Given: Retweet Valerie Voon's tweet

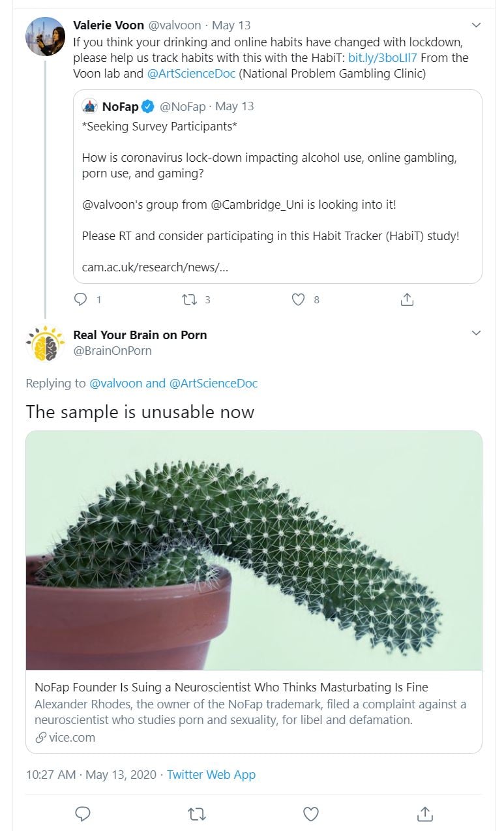Looking at the screenshot, I should [x=190, y=299].
